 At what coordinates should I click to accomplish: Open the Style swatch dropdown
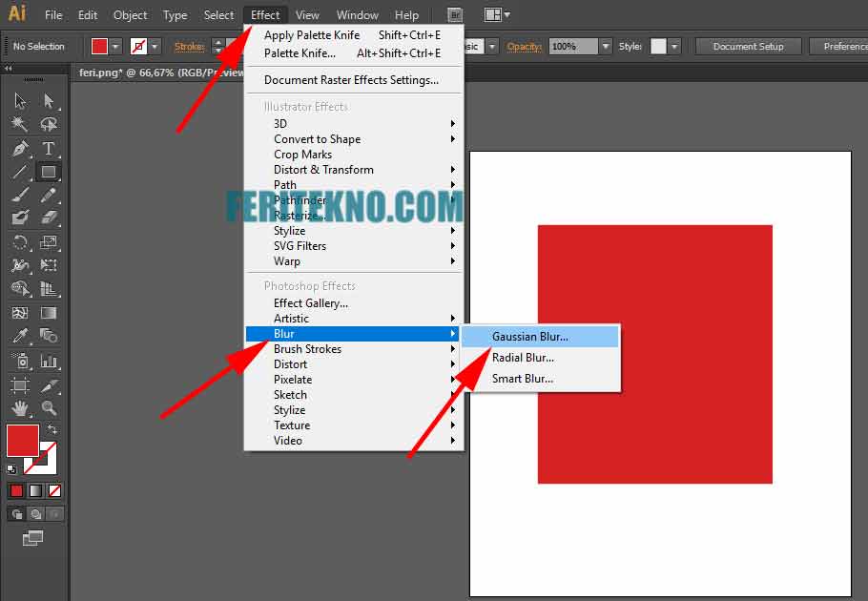click(x=674, y=46)
